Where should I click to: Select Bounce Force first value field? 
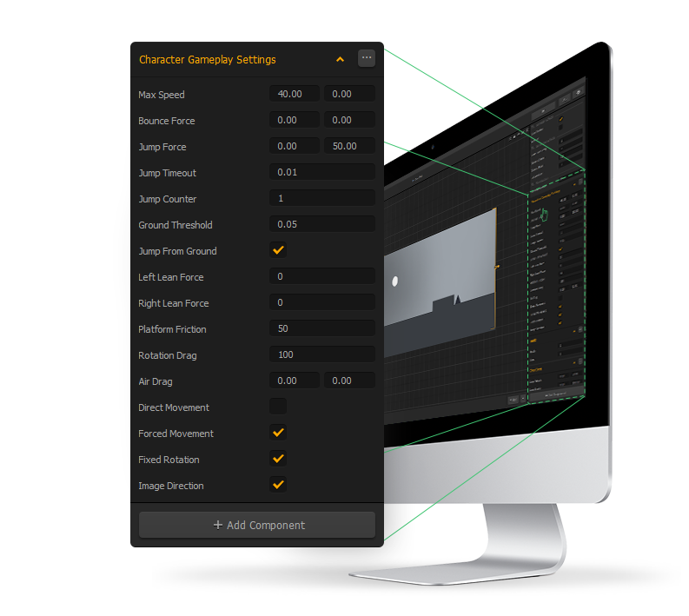click(x=295, y=120)
